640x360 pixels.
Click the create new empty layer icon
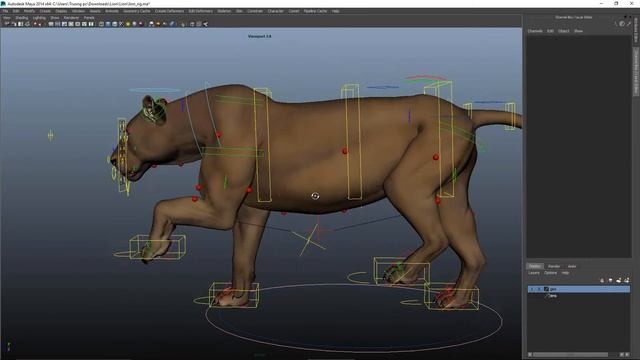(618, 280)
